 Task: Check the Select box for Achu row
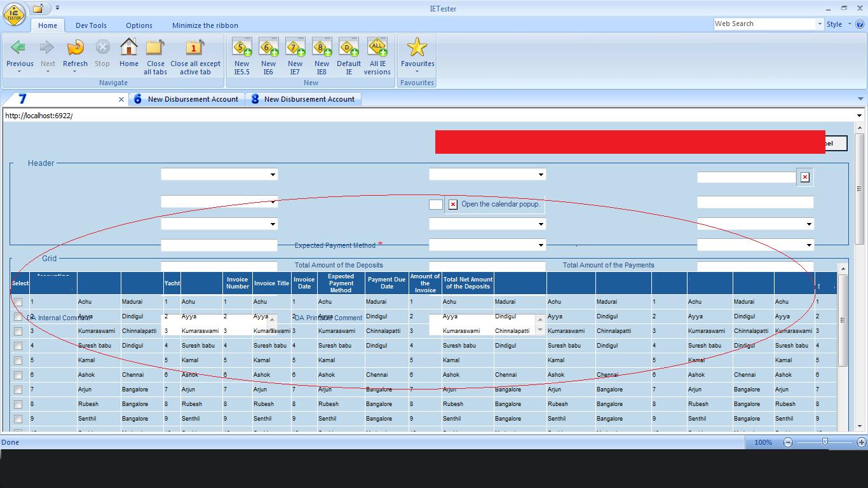(x=18, y=302)
